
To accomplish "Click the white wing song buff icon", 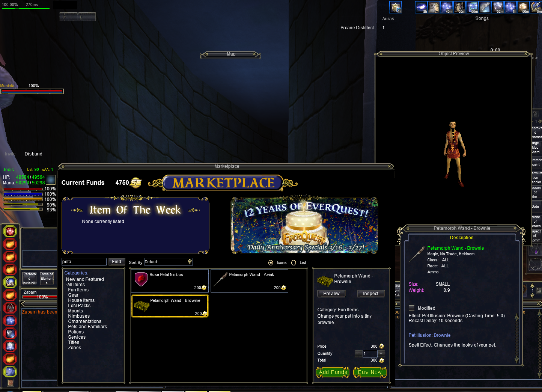I will click(485, 7).
